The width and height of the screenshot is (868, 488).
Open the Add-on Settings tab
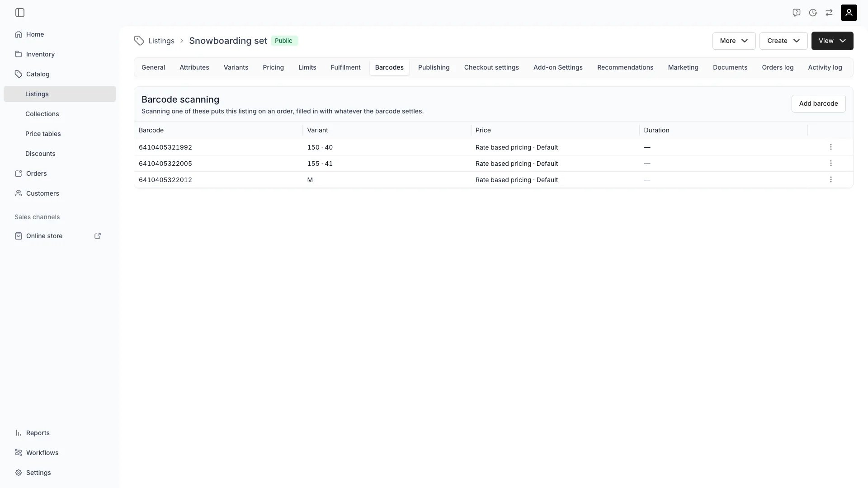pos(558,67)
